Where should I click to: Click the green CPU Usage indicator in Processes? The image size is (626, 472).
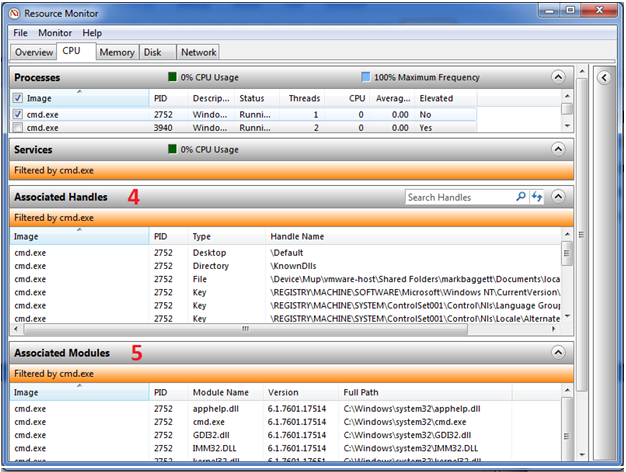point(172,77)
